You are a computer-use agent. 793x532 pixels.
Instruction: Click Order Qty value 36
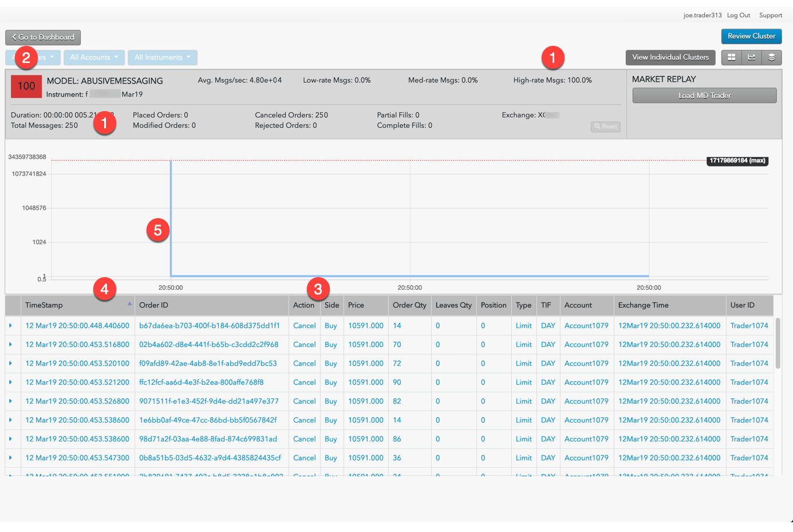tap(397, 458)
